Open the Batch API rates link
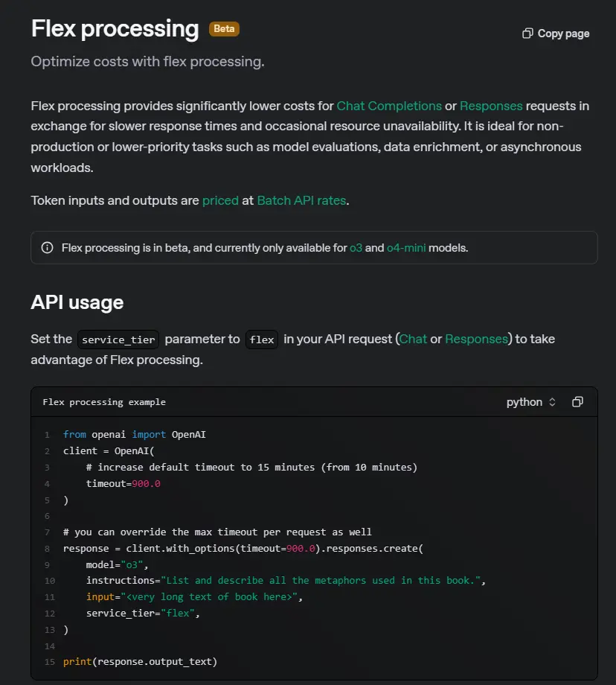Image resolution: width=616 pixels, height=685 pixels. 301,200
